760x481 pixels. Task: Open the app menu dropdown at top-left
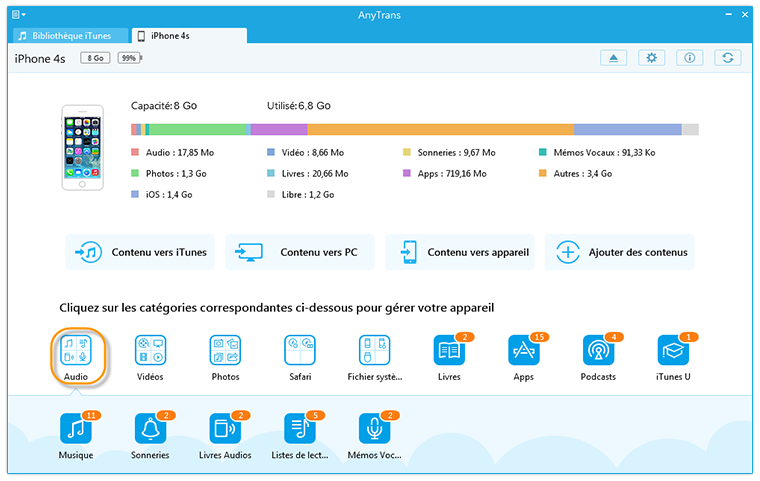point(18,15)
